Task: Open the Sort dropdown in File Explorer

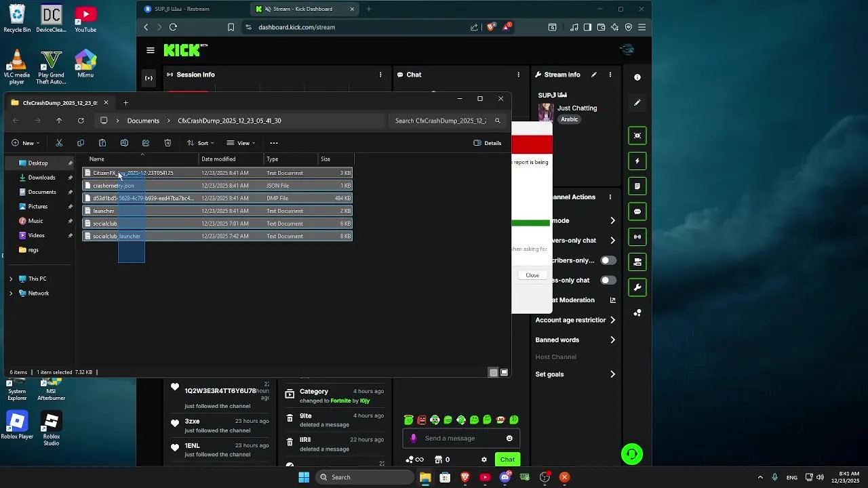Action: pyautogui.click(x=200, y=143)
